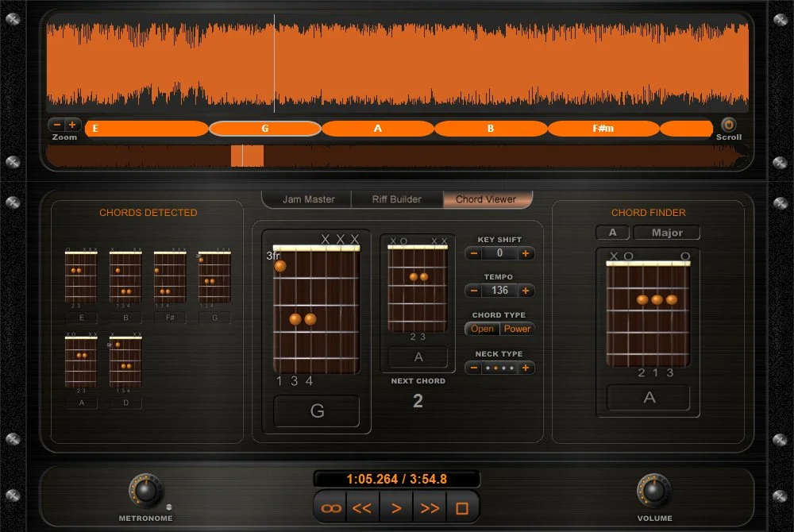Increase Tempo with plus button

pyautogui.click(x=526, y=291)
